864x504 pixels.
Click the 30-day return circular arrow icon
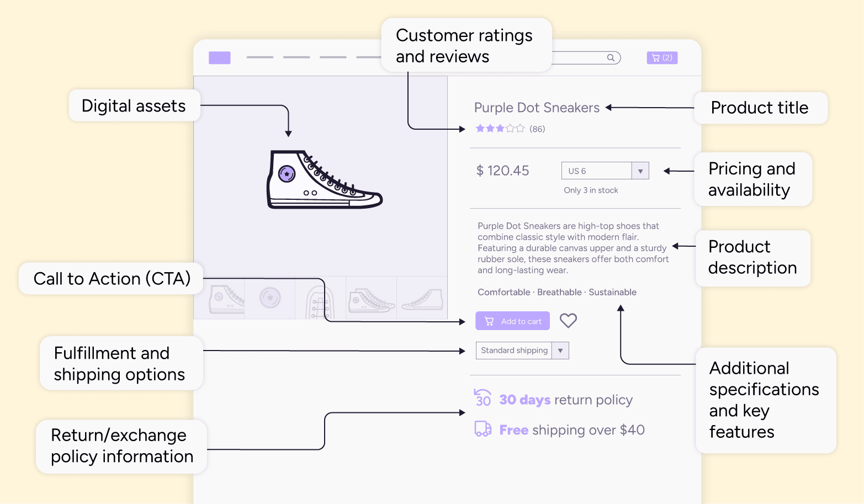(483, 398)
